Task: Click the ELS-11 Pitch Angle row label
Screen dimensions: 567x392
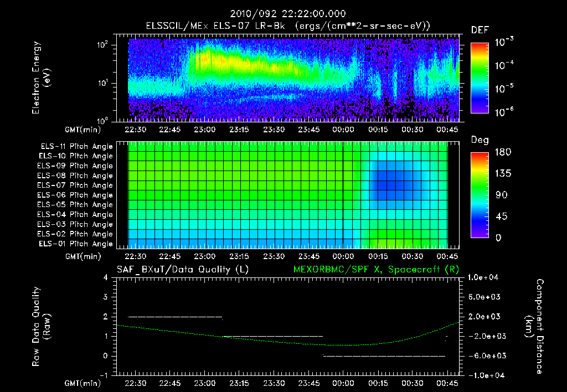Action: point(76,147)
